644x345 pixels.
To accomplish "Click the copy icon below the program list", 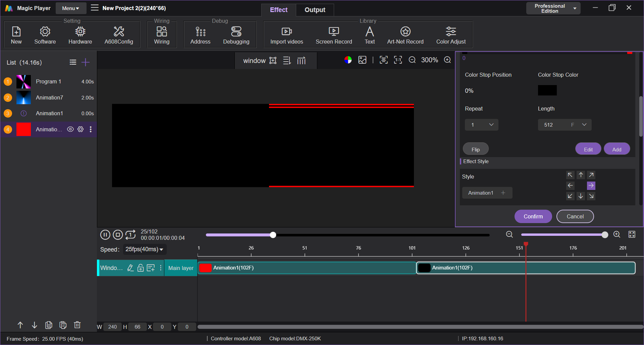I will click(49, 325).
